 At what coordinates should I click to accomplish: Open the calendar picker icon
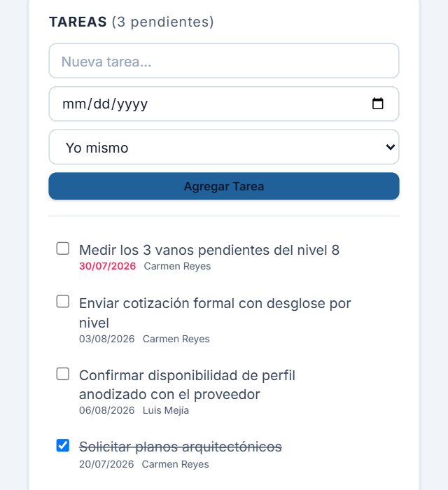click(378, 104)
